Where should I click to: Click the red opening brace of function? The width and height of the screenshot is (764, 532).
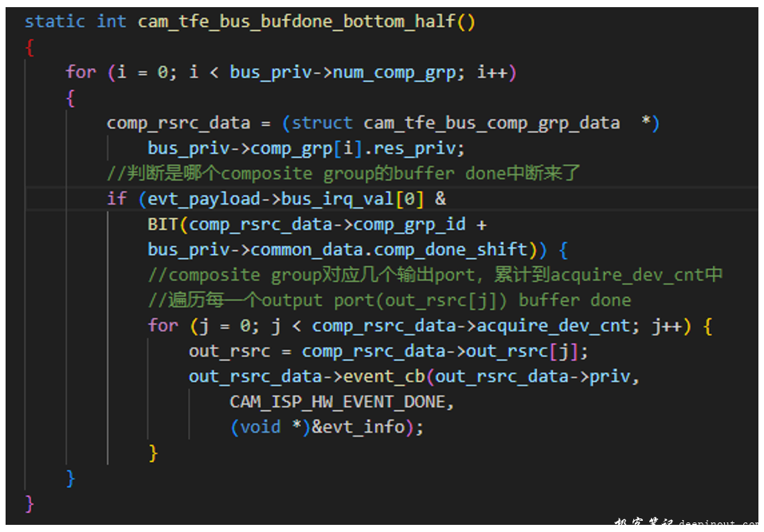point(29,47)
